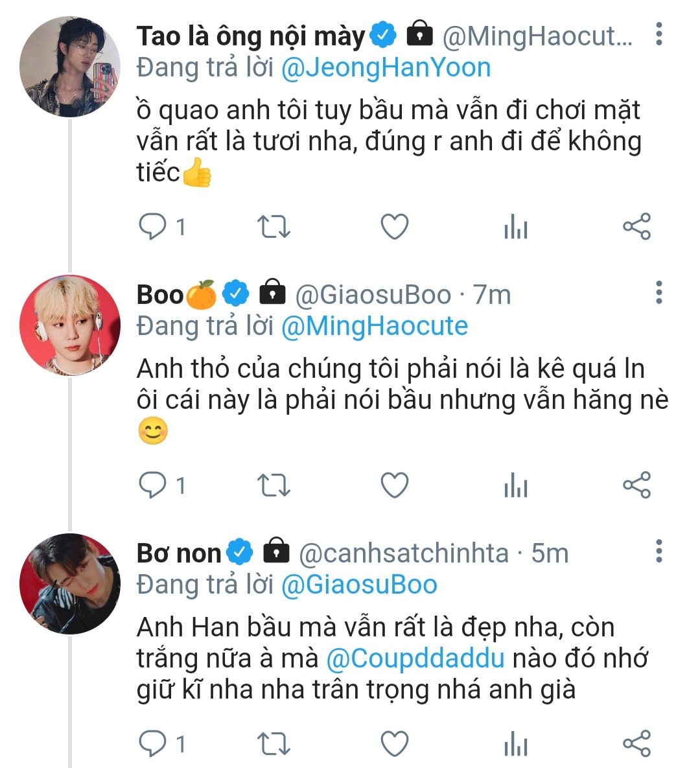Retweet Bơ non's tweet
Screen dimensions: 700x768
point(274,743)
